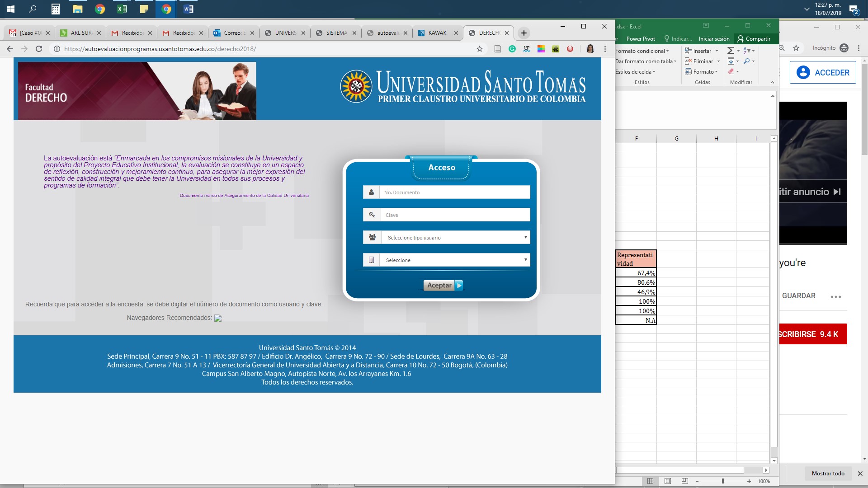Click GUARDAR in the video page
The height and width of the screenshot is (488, 868).
(x=798, y=296)
